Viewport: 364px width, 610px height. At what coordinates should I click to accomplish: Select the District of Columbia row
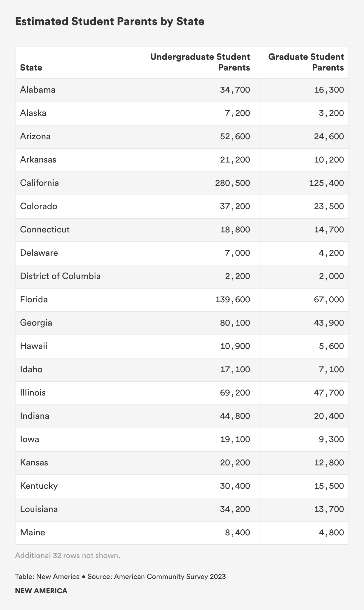tap(182, 276)
